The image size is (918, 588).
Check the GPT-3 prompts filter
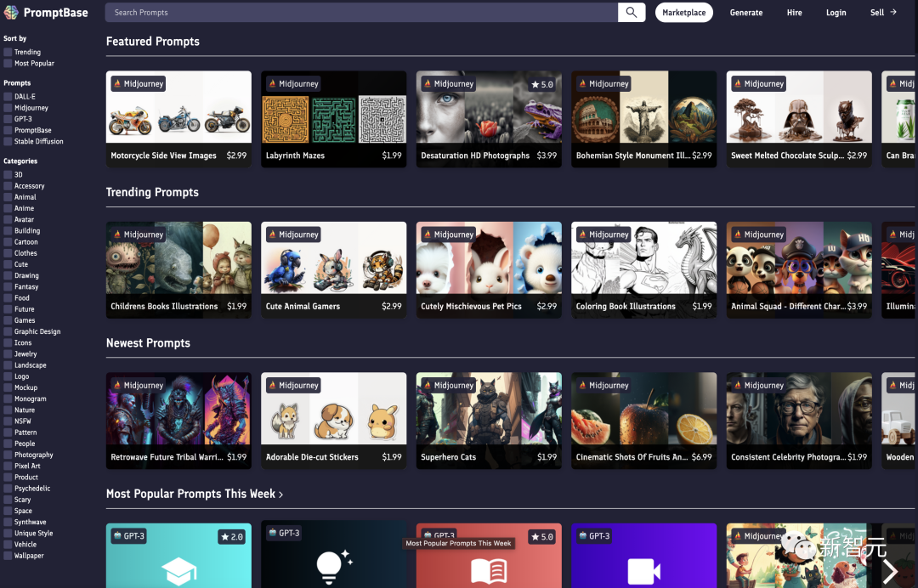pos(8,119)
